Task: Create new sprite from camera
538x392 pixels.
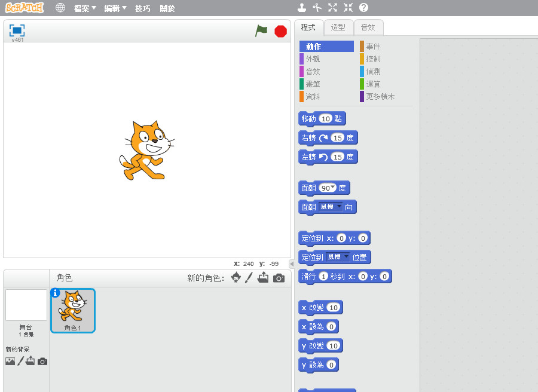Action: coord(279,278)
